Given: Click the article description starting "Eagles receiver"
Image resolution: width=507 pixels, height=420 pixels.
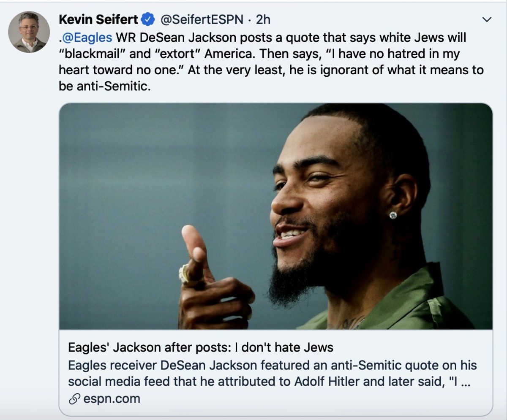Looking at the screenshot, I should click(272, 365).
